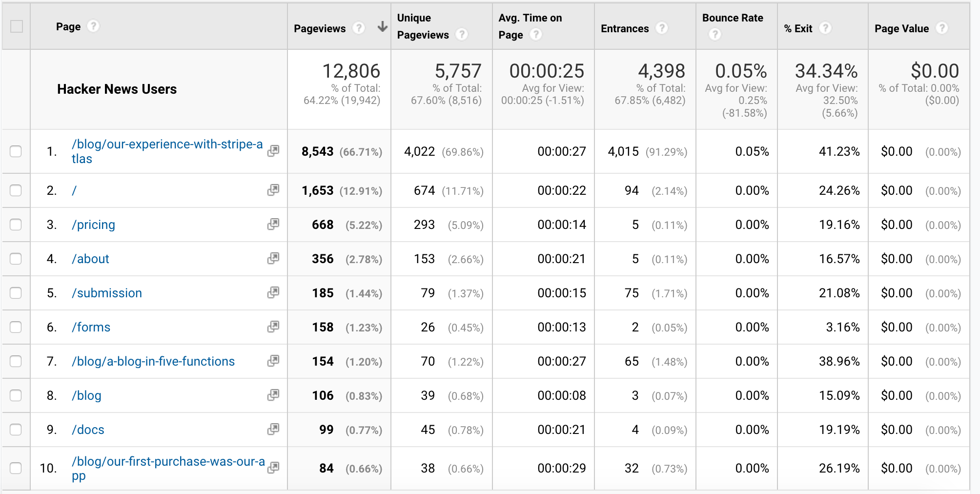Open the / root page link
The image size is (980, 494).
pos(74,190)
